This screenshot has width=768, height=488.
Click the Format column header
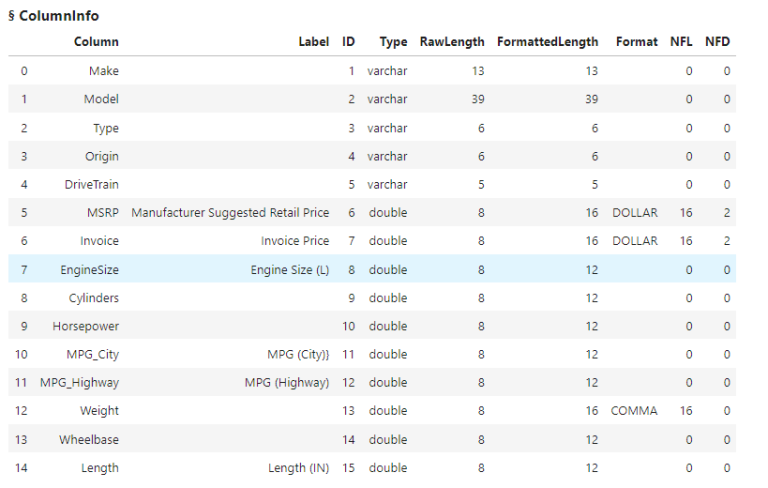[x=637, y=42]
